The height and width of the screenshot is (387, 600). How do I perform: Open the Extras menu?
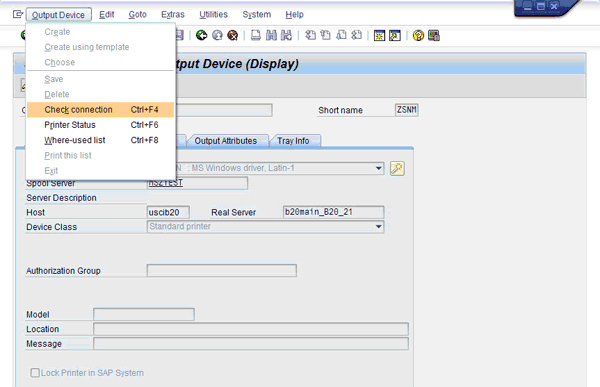pos(173,15)
